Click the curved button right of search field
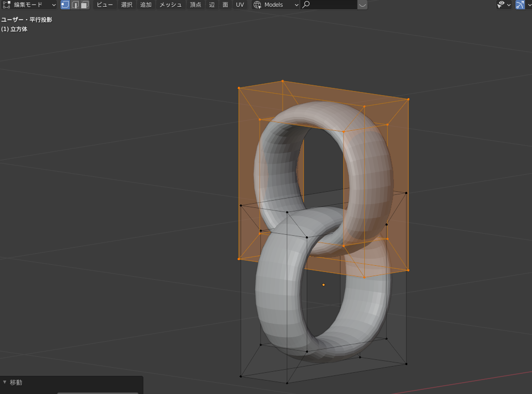 click(362, 5)
